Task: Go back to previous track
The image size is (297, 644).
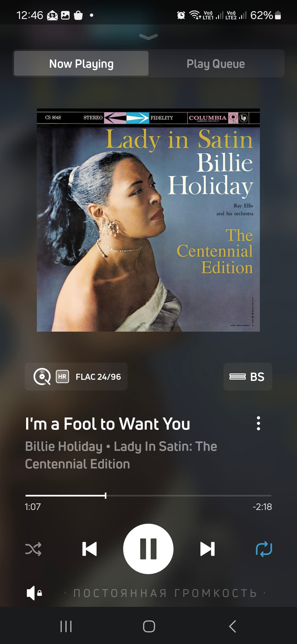Action: [x=89, y=549]
